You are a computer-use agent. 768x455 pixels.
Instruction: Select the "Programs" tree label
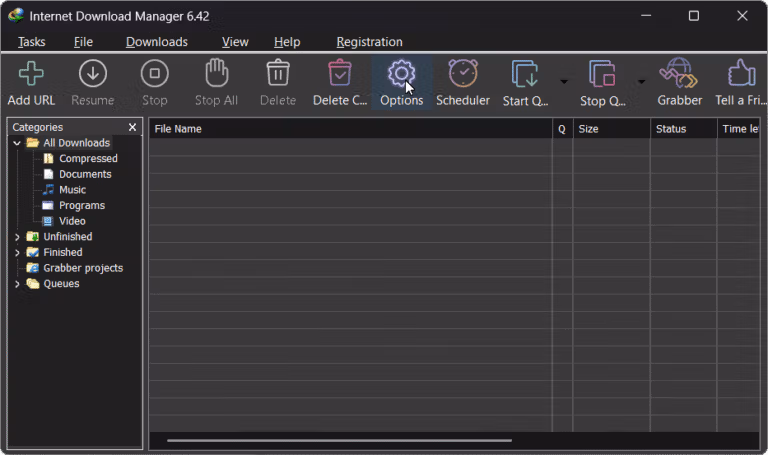click(82, 205)
